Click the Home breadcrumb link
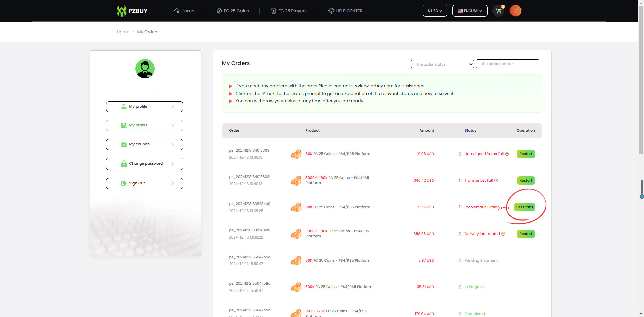Viewport: 644px width, 317px height. pos(123,32)
